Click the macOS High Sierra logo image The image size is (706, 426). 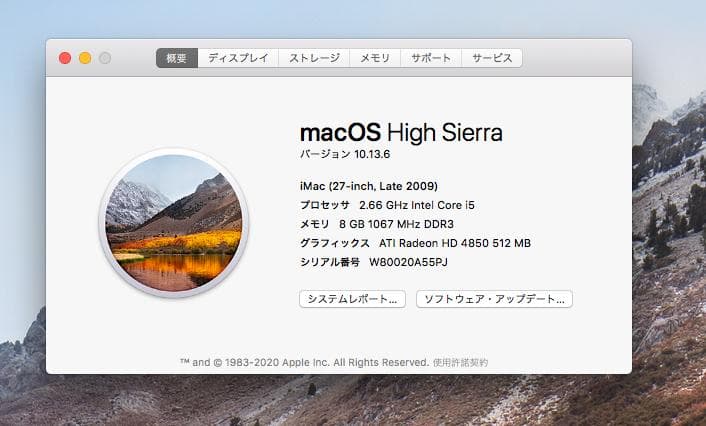(x=173, y=223)
